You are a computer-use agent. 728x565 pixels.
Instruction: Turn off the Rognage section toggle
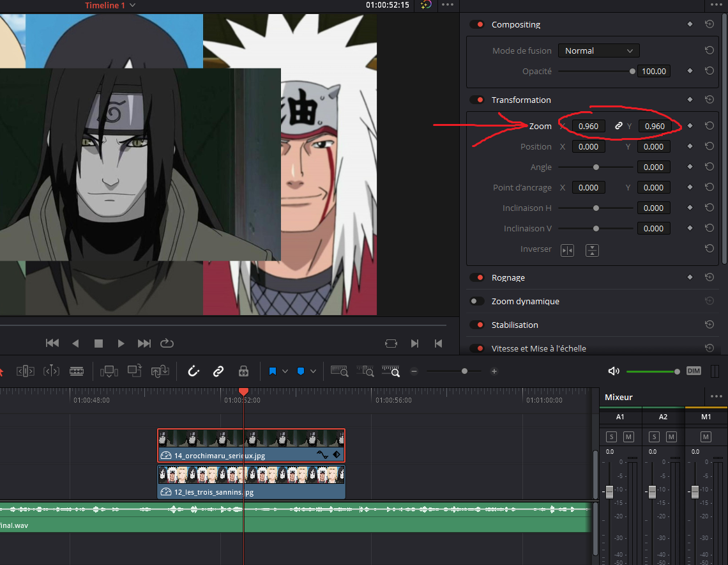tap(477, 278)
